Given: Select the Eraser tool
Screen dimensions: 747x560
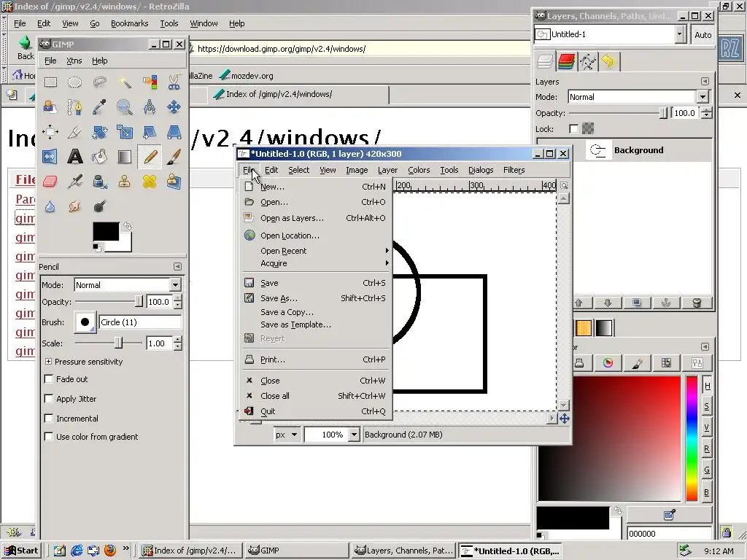Looking at the screenshot, I should (x=50, y=182).
